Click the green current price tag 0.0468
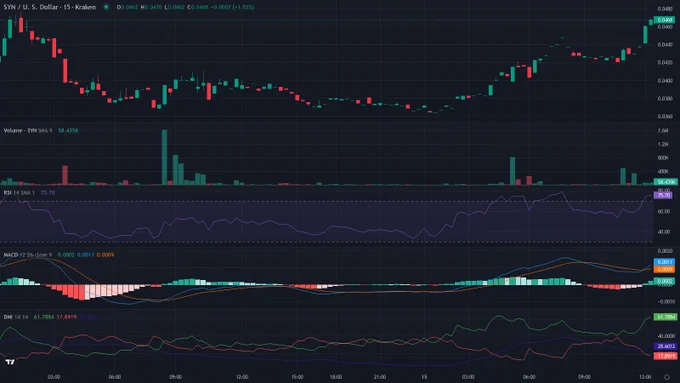 pyautogui.click(x=665, y=20)
